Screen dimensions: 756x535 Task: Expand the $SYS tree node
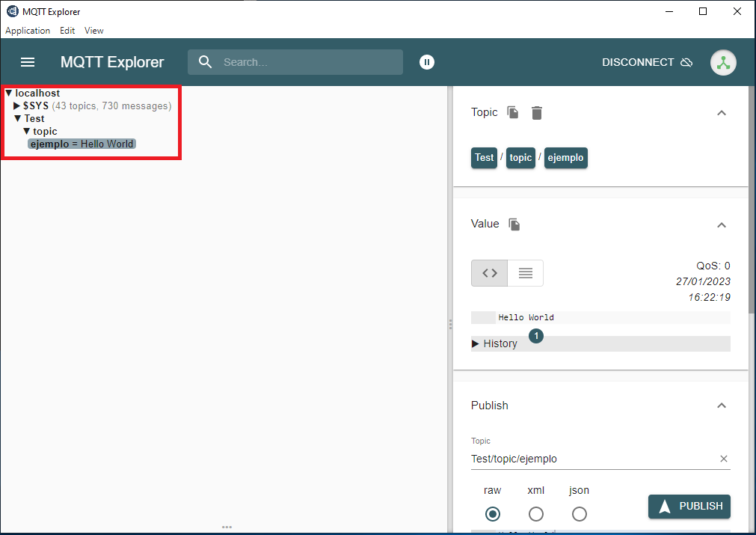tap(16, 106)
